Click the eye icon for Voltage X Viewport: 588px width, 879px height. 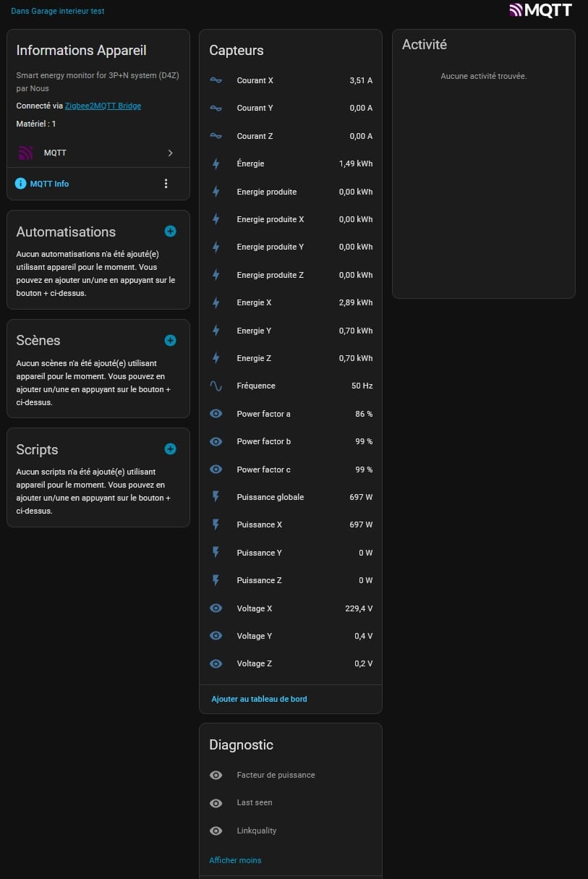tap(216, 608)
